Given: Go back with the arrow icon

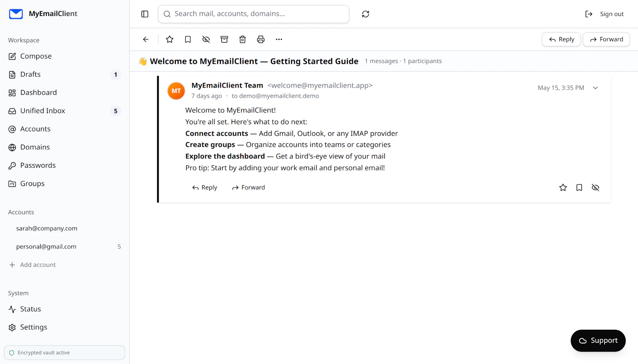Looking at the screenshot, I should (146, 39).
